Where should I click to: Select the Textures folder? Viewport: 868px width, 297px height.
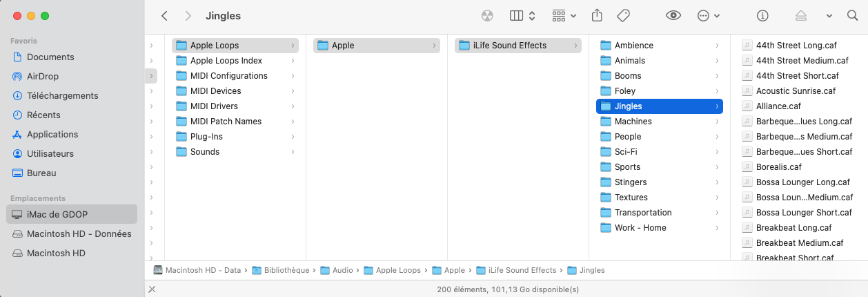[660, 198]
